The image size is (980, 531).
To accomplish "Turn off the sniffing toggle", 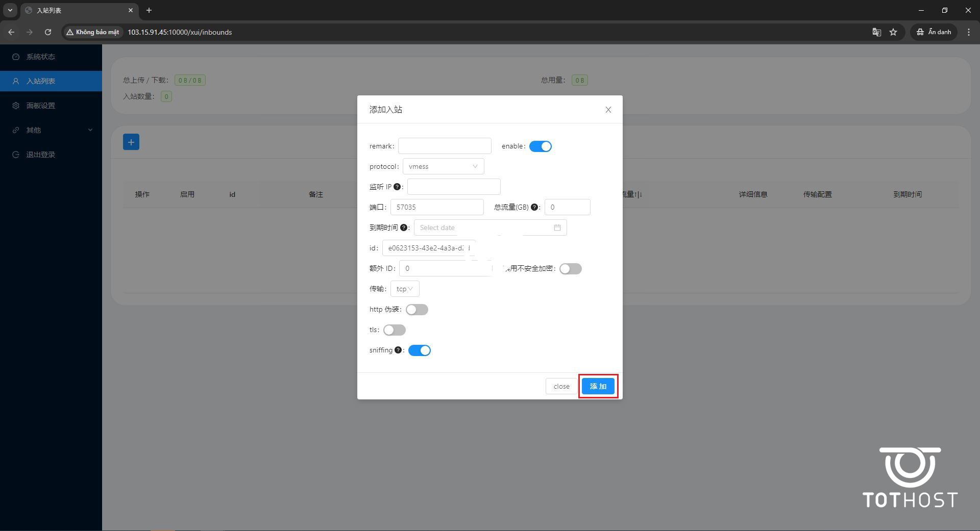I will (x=419, y=350).
